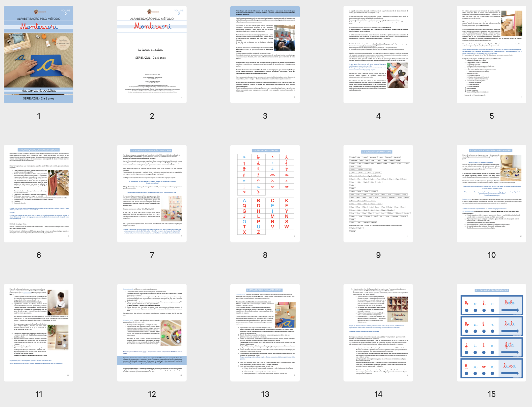The width and height of the screenshot is (532, 407).
Task: Click page number label 9
Action: tap(378, 255)
